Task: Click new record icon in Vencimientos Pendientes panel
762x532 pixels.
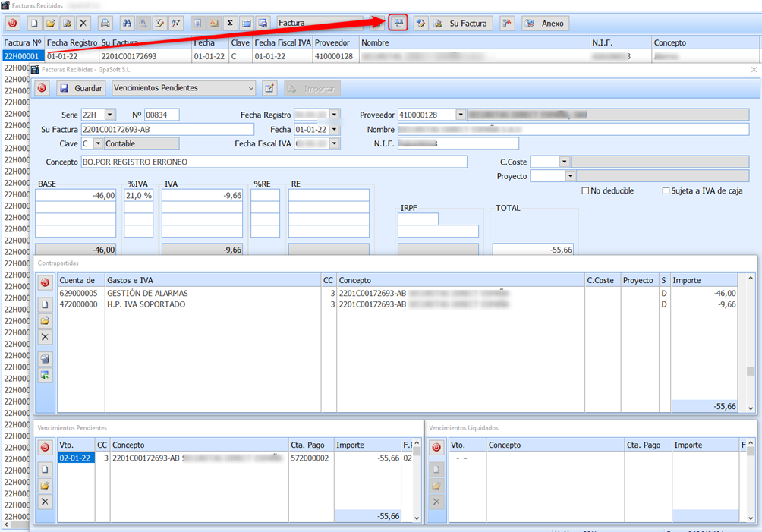Action: pyautogui.click(x=45, y=470)
